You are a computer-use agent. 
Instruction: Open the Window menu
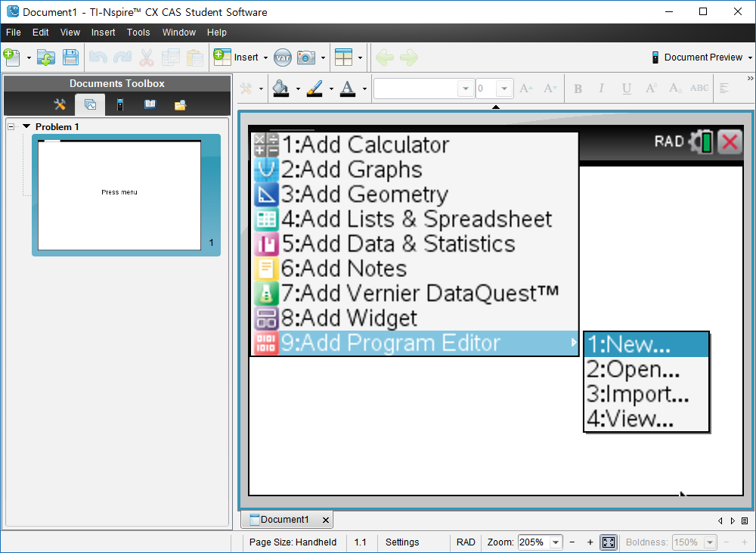[x=179, y=33]
